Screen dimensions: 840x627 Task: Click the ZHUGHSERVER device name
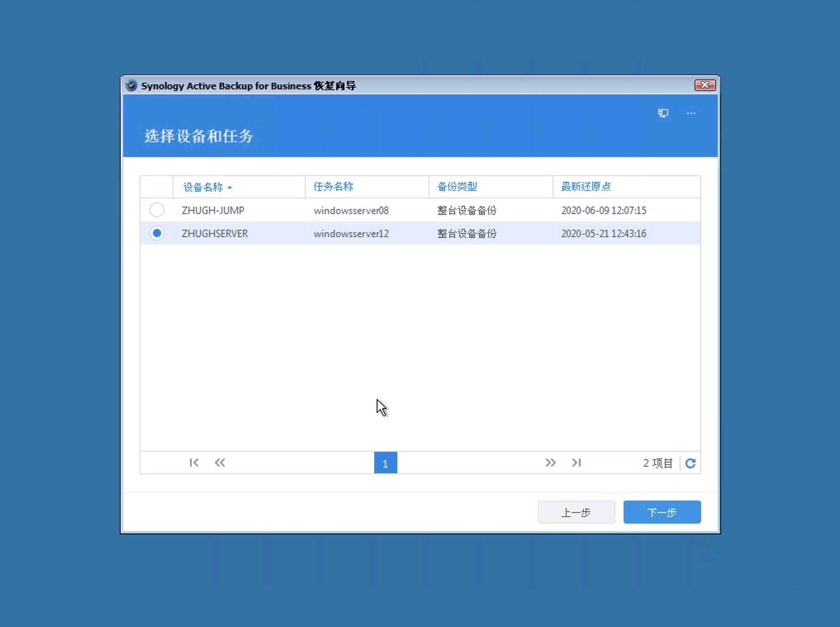(x=215, y=234)
